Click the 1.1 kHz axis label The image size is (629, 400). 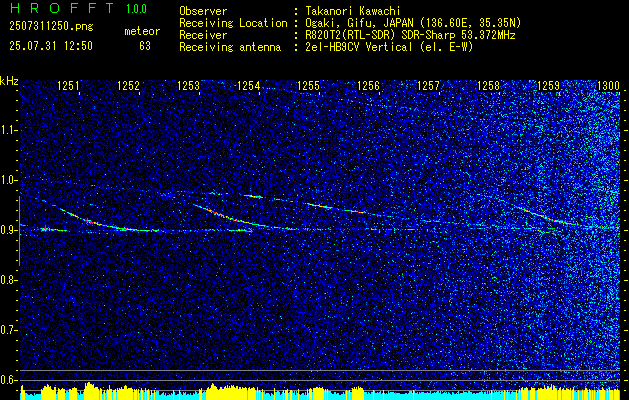point(8,130)
